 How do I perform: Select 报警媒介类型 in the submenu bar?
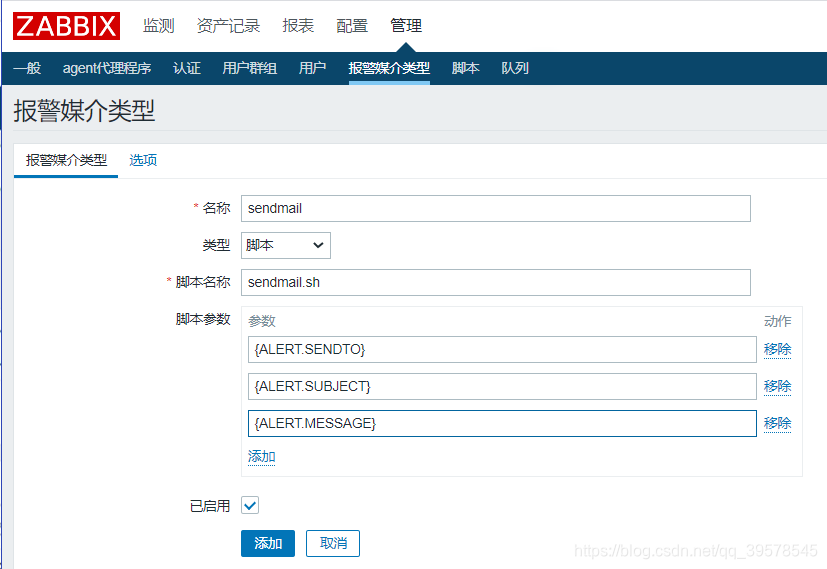point(389,68)
